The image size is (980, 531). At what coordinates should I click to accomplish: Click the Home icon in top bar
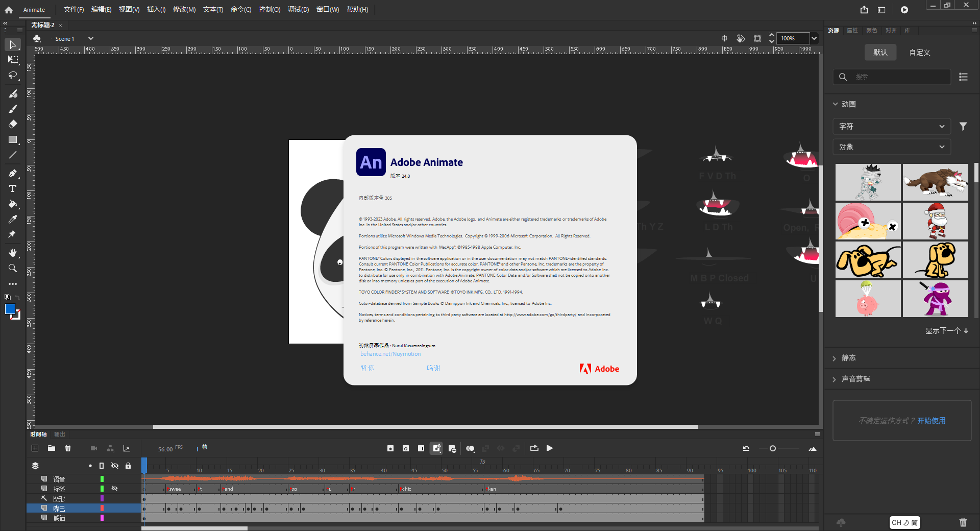[x=9, y=10]
